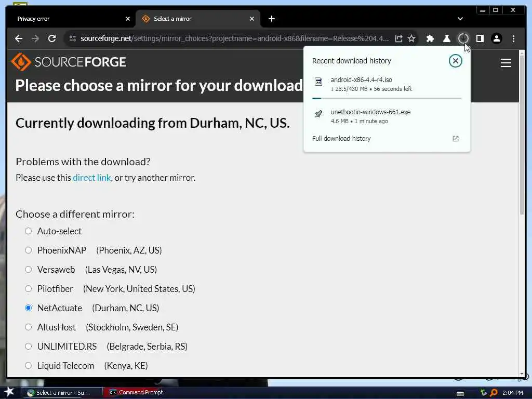Click the 2:04 PM clock
The width and height of the screenshot is (532, 399).
pos(512,393)
